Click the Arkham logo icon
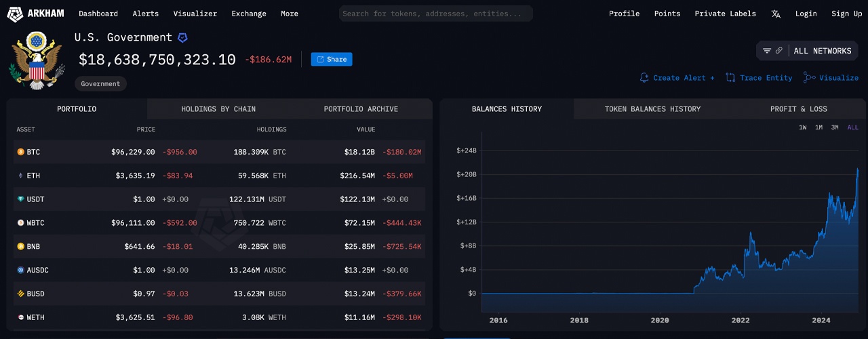 15,14
